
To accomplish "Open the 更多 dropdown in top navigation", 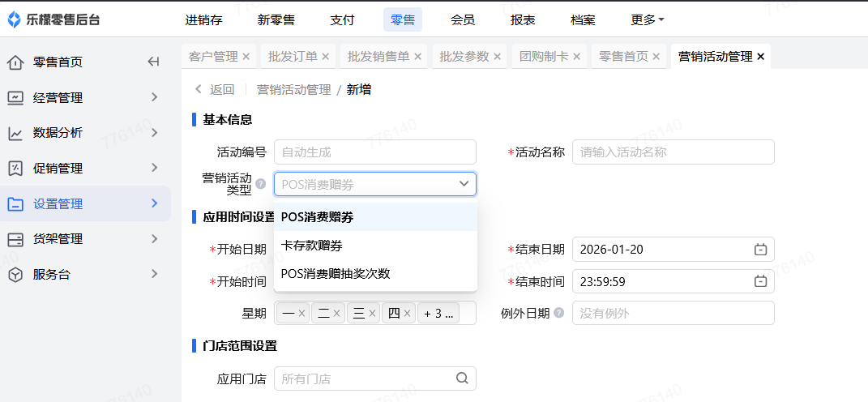I will 647,20.
